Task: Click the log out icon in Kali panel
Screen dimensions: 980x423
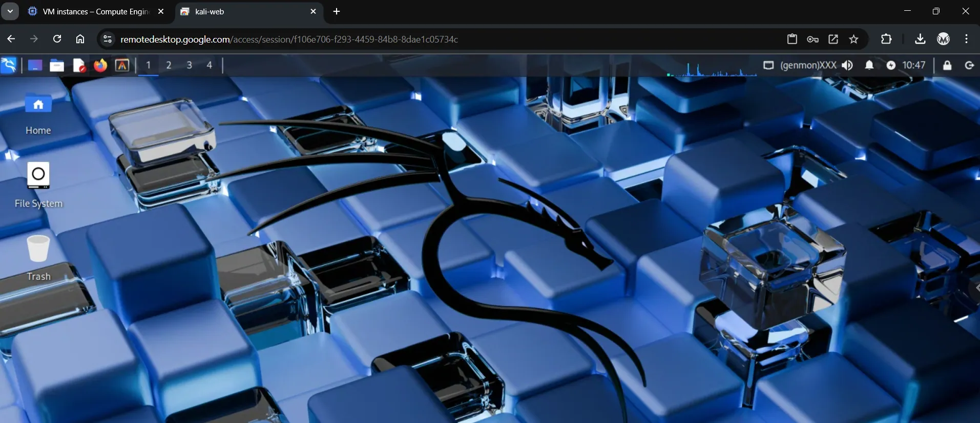Action: tap(969, 65)
